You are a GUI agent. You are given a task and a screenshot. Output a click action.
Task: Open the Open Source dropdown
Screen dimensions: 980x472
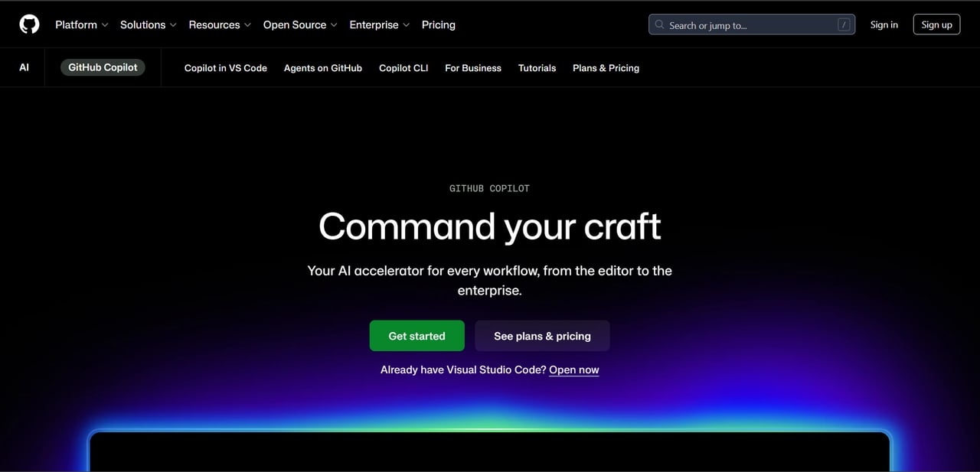pyautogui.click(x=300, y=24)
